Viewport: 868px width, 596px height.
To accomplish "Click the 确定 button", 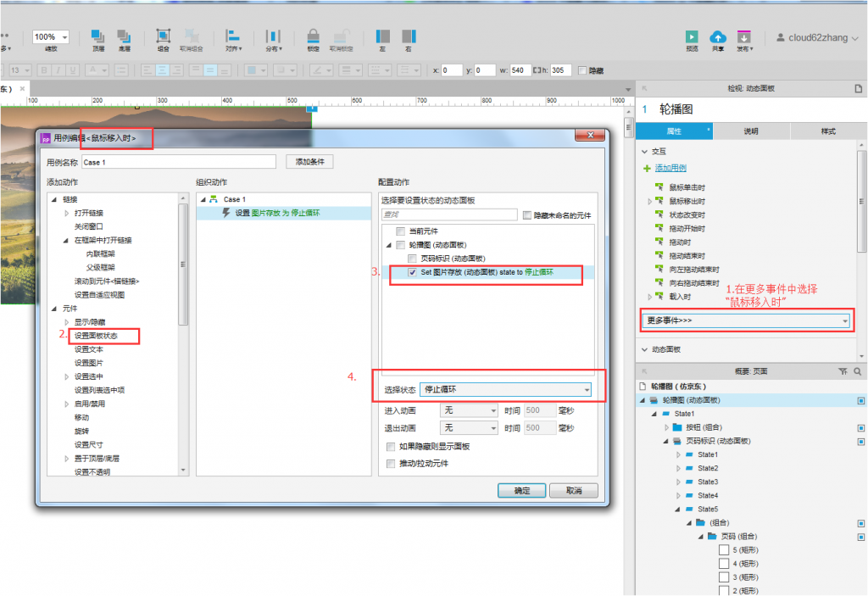I will pyautogui.click(x=521, y=490).
